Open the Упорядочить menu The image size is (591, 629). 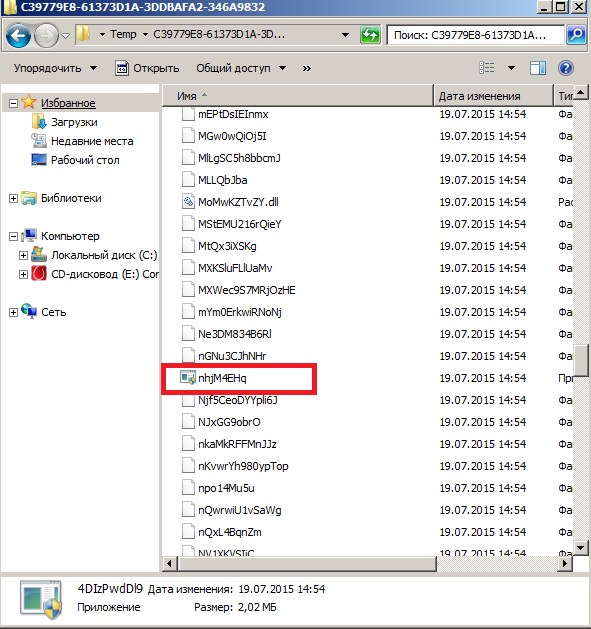pos(55,68)
